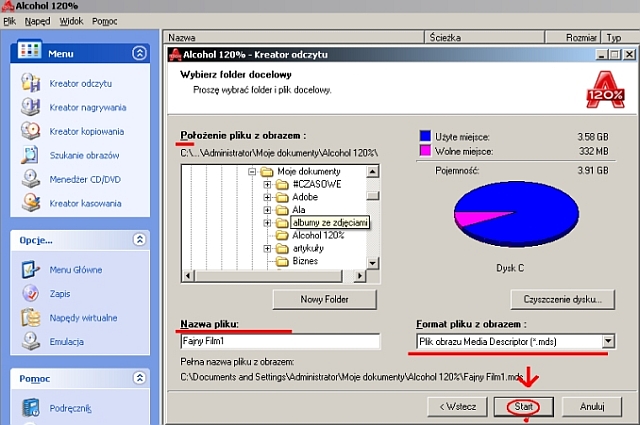Open Menedżer CD/DVD link
Viewport: 640px width, 425px height.
[x=85, y=179]
